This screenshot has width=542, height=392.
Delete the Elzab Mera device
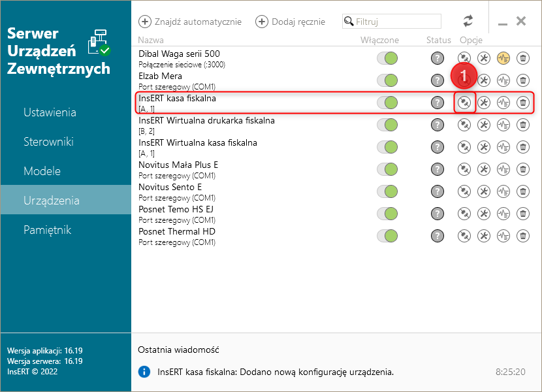coord(523,80)
